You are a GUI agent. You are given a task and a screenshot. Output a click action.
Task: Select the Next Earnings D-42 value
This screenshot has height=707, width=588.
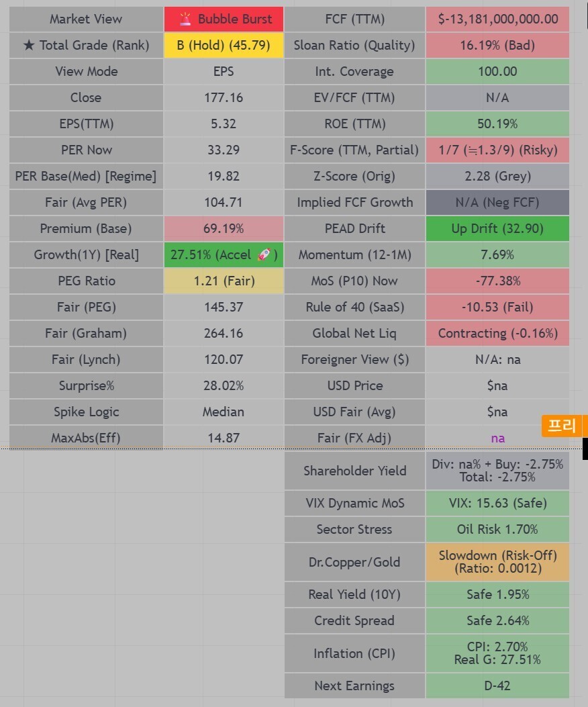pyautogui.click(x=497, y=686)
